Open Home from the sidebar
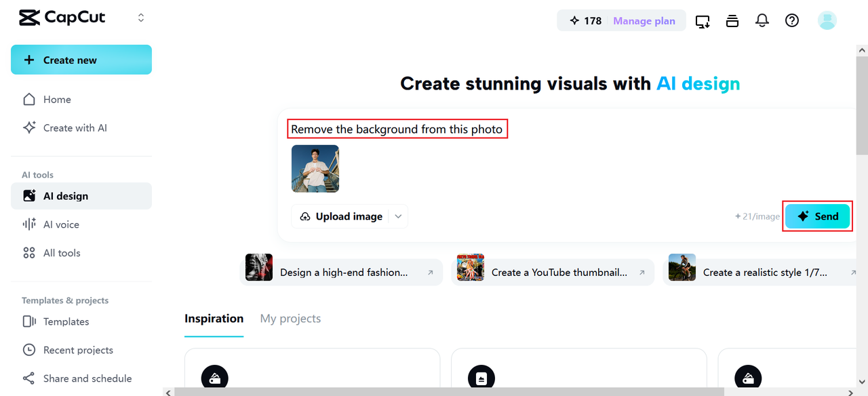The height and width of the screenshot is (396, 868). click(x=57, y=100)
